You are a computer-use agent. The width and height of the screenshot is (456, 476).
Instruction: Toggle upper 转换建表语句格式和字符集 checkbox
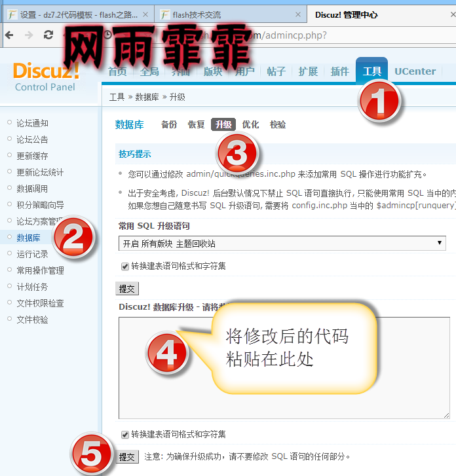125,266
